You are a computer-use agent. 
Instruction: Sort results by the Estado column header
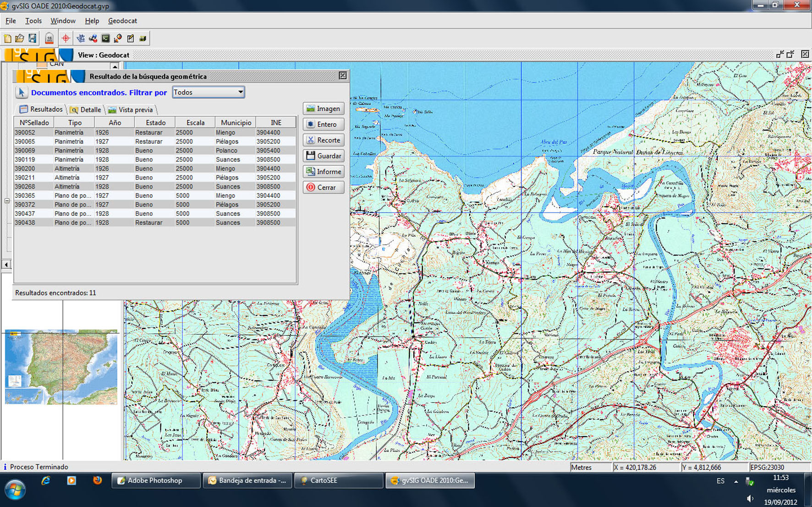(155, 123)
